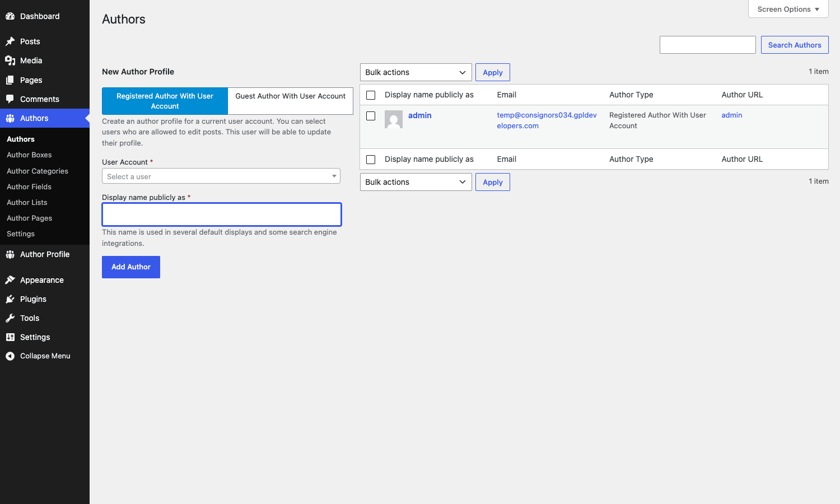840x504 pixels.
Task: Click the Dashboard gauge icon
Action: pyautogui.click(x=10, y=16)
